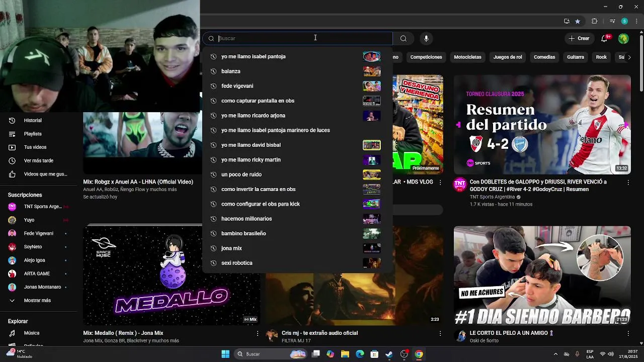Filter by Guitarra chip
This screenshot has width=644, height=362.
[x=576, y=57]
